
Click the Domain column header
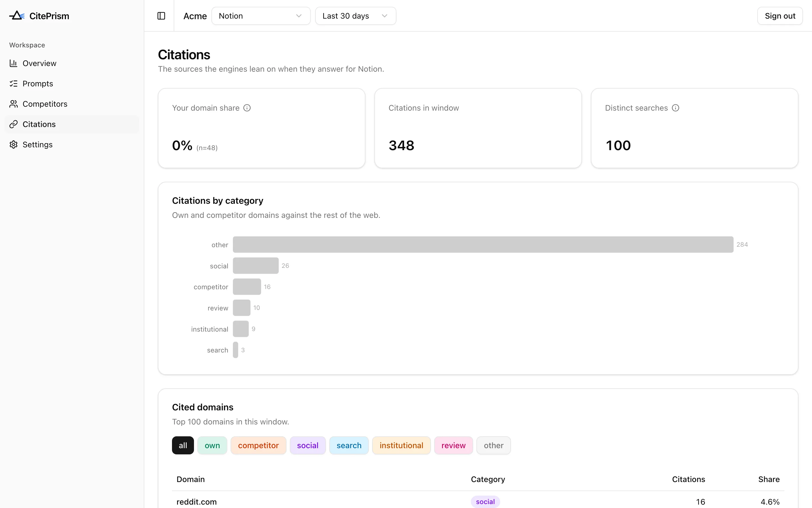(191, 479)
